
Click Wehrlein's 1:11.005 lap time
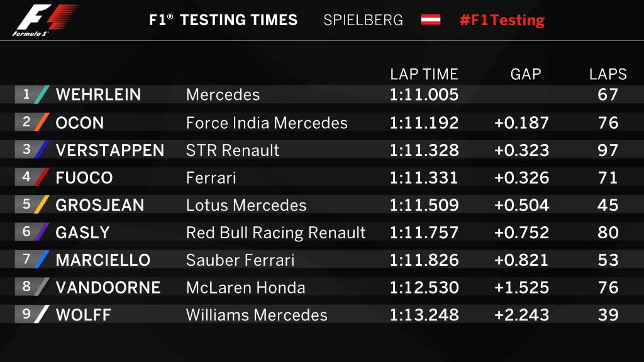[424, 95]
